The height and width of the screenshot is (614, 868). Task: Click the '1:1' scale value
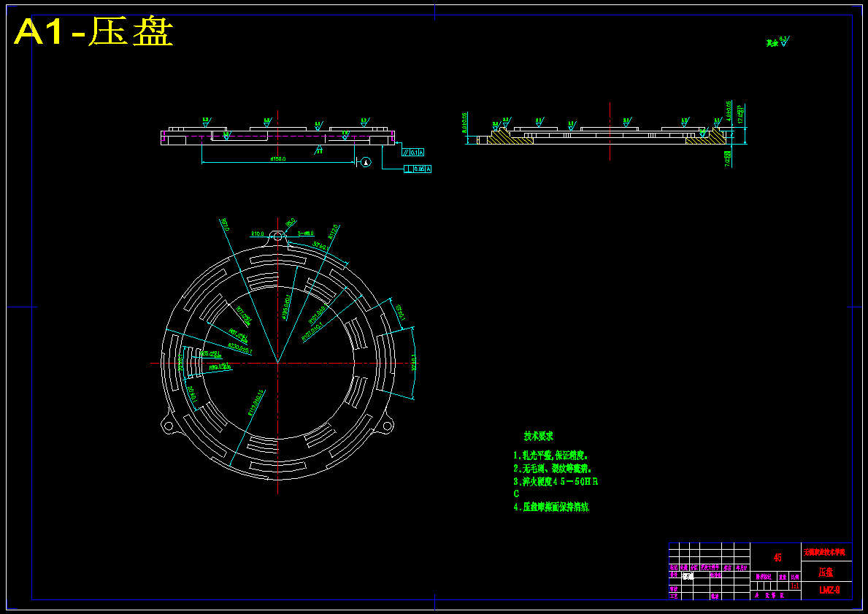(x=795, y=586)
